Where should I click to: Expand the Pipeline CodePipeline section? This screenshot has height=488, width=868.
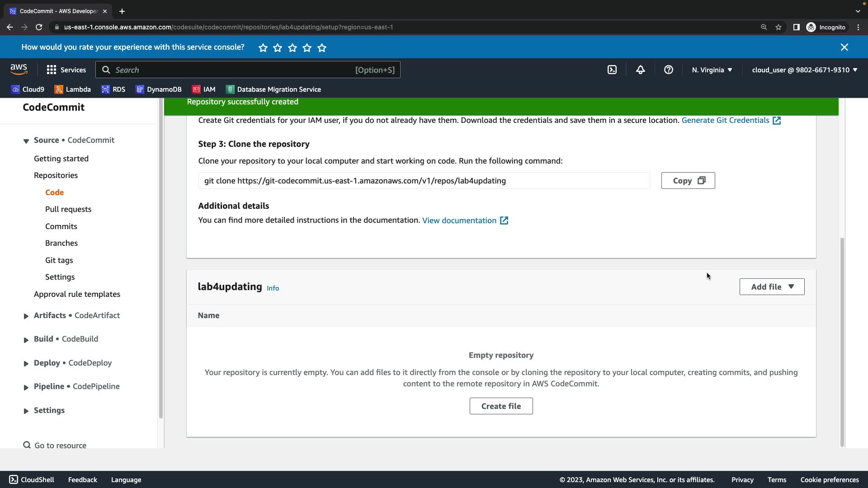coord(26,387)
